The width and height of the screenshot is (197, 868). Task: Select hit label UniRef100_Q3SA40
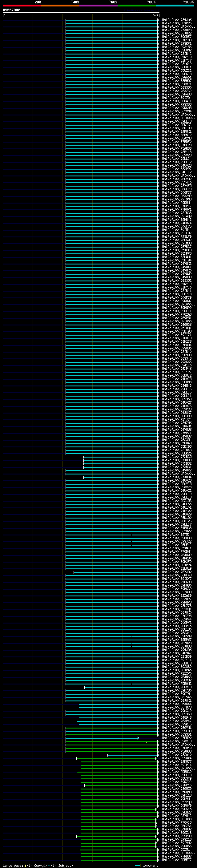pos(177,755)
